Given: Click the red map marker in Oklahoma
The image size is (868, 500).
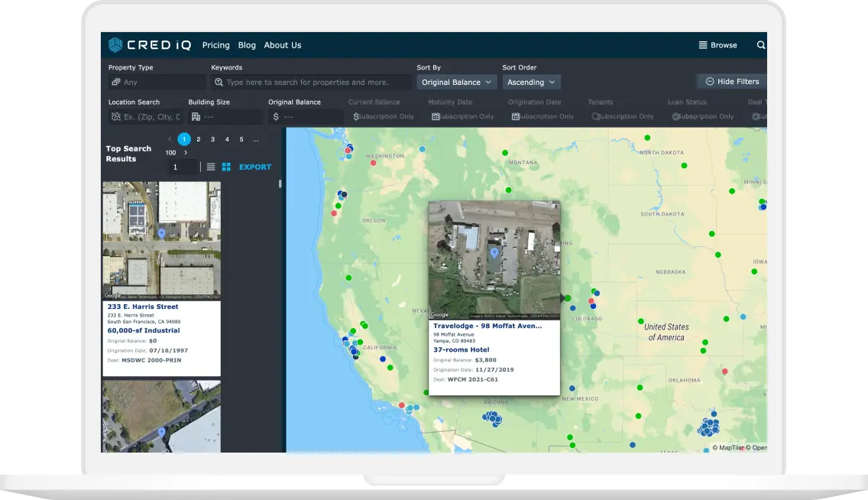Looking at the screenshot, I should [x=724, y=372].
